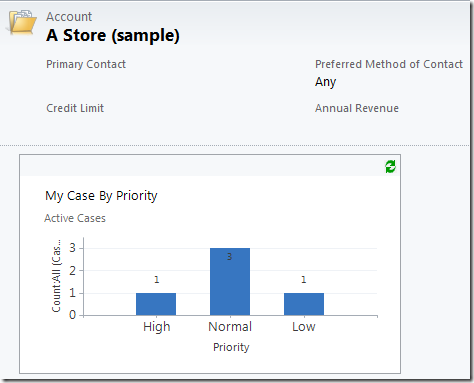Click the Account folder icon
Image resolution: width=474 pixels, height=383 pixels.
[22, 22]
